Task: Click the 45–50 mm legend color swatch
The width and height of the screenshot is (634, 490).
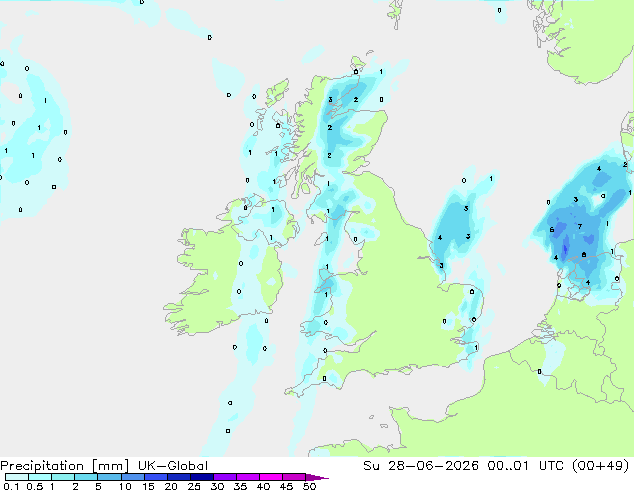Action: (293, 477)
